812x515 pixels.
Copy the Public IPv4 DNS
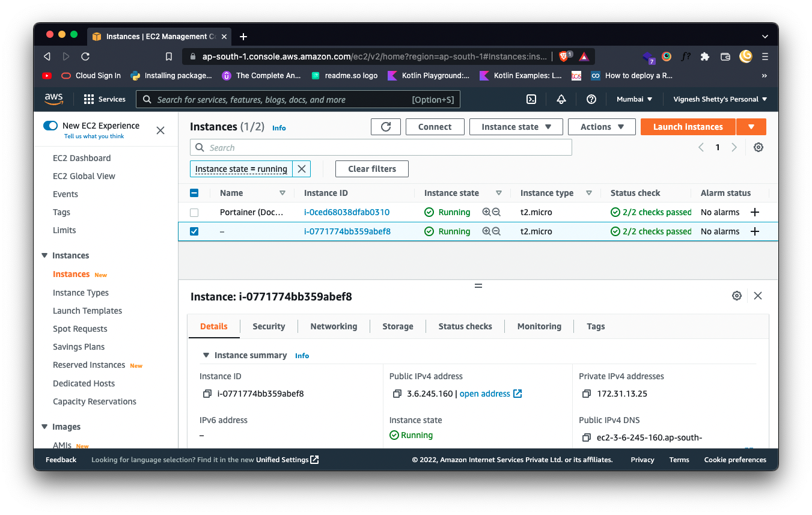[x=587, y=437]
